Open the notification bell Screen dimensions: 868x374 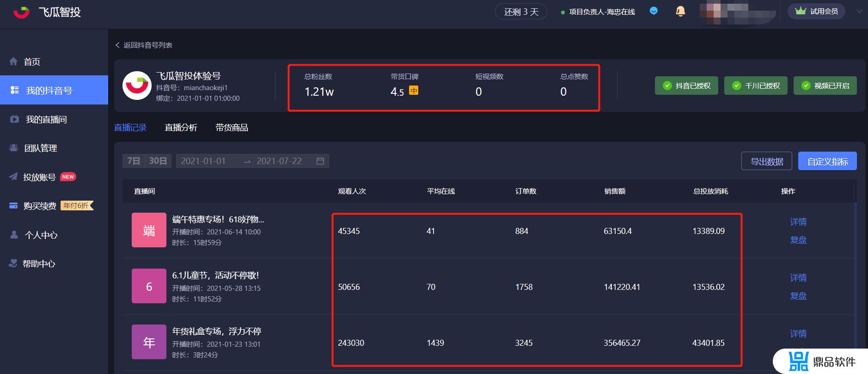(680, 11)
